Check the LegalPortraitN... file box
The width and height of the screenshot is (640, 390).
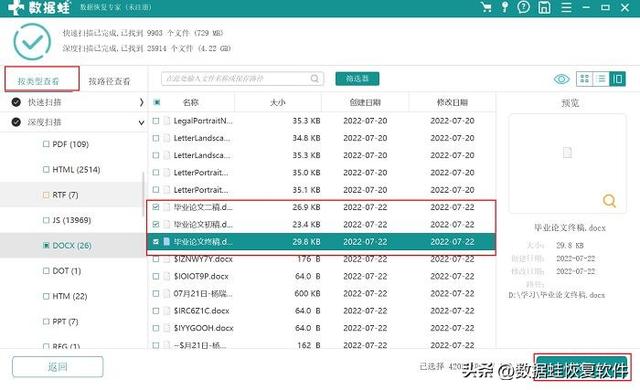pyautogui.click(x=156, y=121)
